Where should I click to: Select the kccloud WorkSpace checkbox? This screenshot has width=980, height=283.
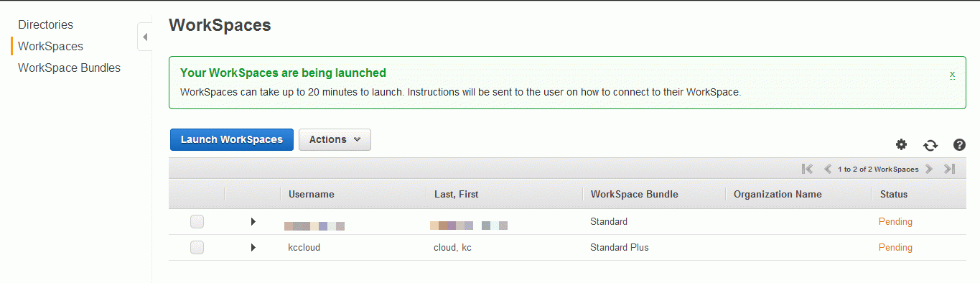click(x=197, y=247)
